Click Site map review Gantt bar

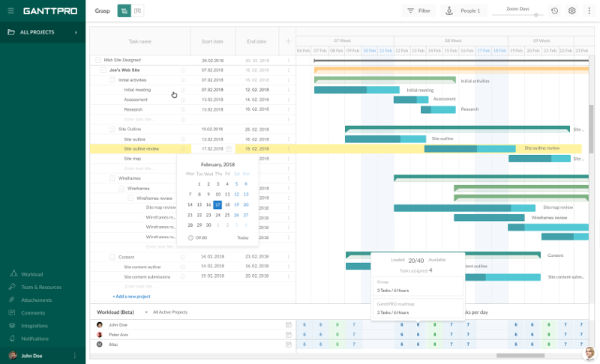(464, 207)
